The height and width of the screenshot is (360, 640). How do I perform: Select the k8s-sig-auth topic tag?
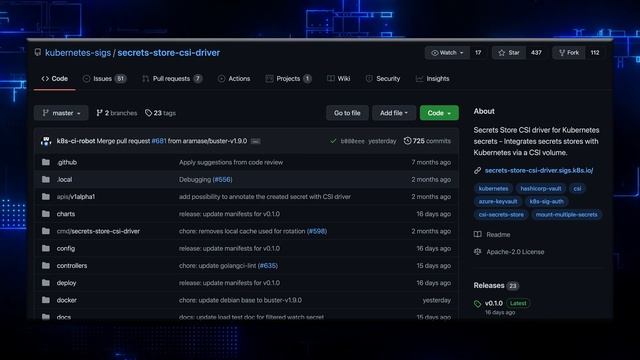[x=547, y=201]
